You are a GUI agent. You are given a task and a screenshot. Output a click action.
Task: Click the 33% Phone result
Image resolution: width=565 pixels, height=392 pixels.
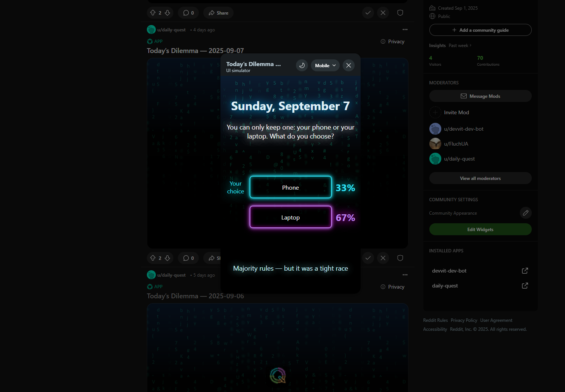click(345, 188)
